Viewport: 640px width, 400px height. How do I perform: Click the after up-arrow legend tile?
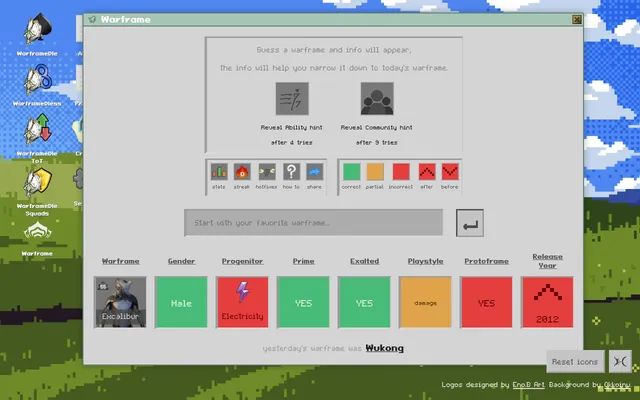coord(427,172)
